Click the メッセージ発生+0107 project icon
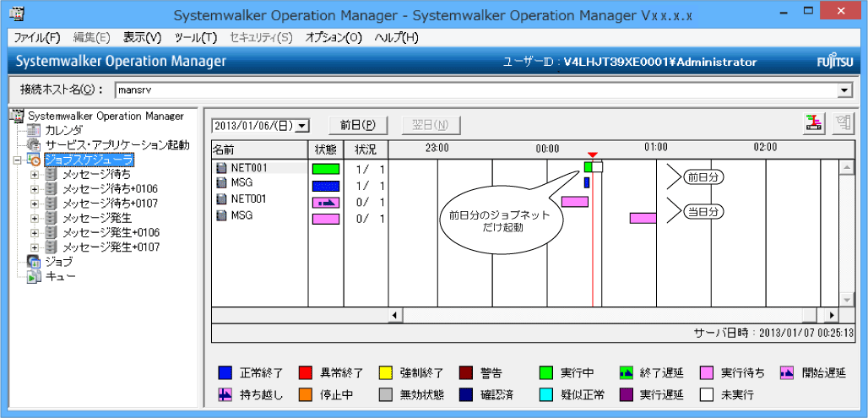This screenshot has width=868, height=418. [x=51, y=247]
